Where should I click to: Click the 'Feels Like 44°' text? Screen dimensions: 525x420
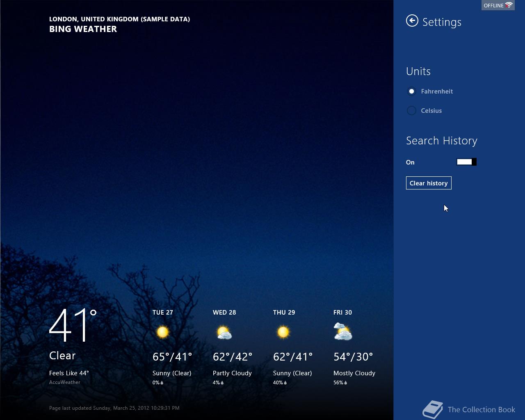[x=69, y=373]
